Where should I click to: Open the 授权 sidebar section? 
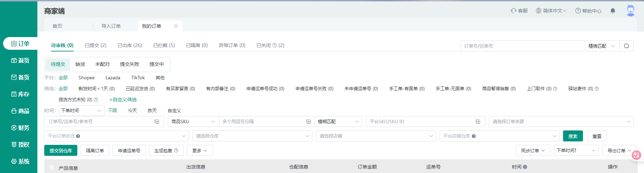coord(20,145)
